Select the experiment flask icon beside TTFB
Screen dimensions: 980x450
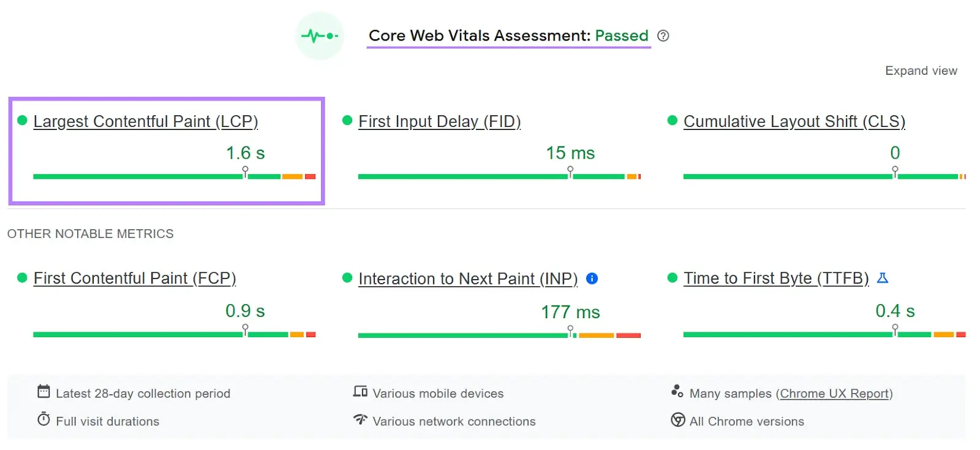coord(883,278)
